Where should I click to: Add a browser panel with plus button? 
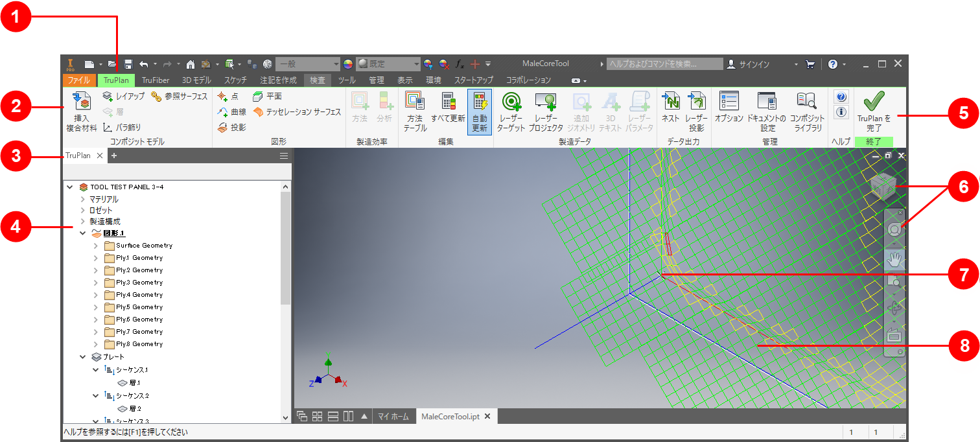click(x=113, y=156)
